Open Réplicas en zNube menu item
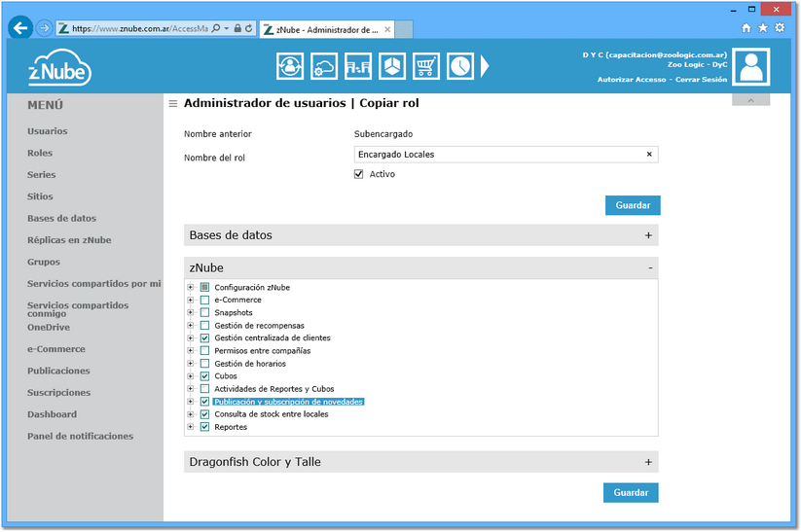801x532 pixels. click(x=69, y=240)
